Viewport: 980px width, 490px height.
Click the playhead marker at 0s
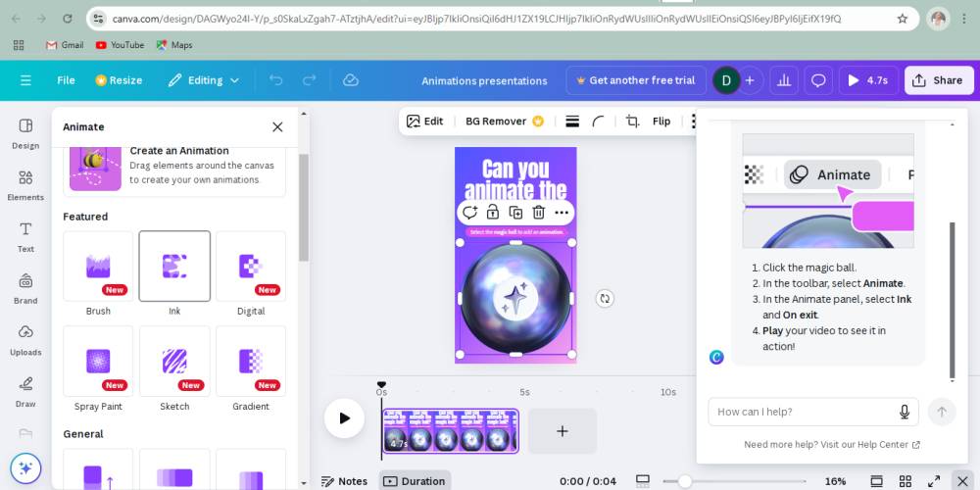[381, 385]
